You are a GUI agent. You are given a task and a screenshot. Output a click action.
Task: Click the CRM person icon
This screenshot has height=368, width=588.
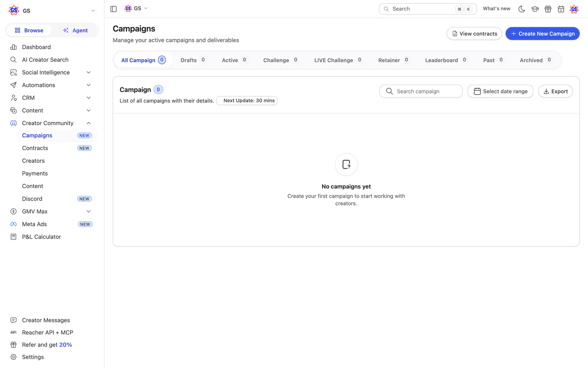click(14, 98)
